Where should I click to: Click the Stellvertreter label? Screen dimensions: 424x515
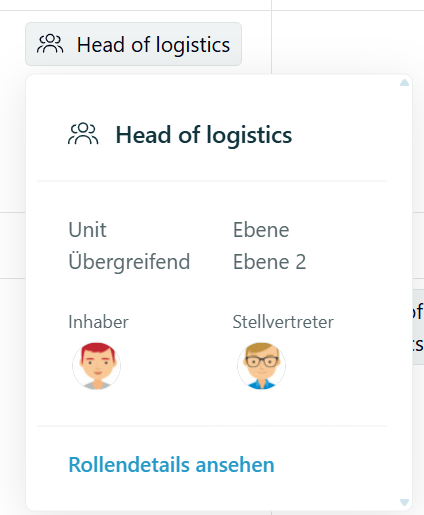(x=283, y=322)
